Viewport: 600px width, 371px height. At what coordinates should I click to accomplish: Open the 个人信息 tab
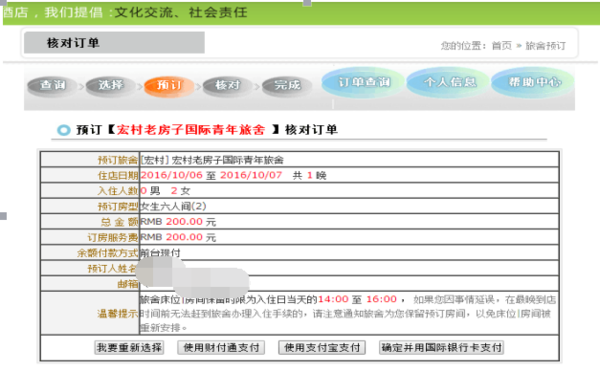[449, 82]
